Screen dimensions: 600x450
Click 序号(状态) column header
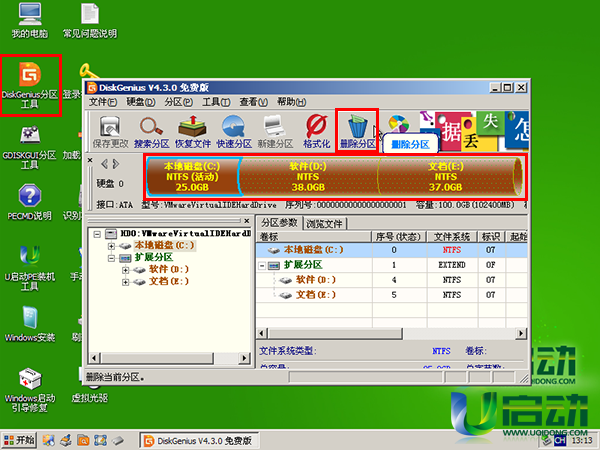coord(399,237)
